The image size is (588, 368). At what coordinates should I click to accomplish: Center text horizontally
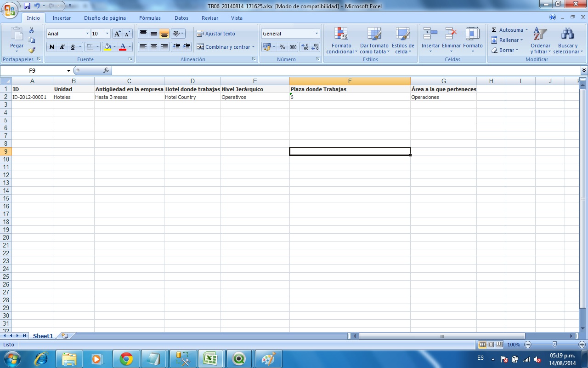[154, 47]
